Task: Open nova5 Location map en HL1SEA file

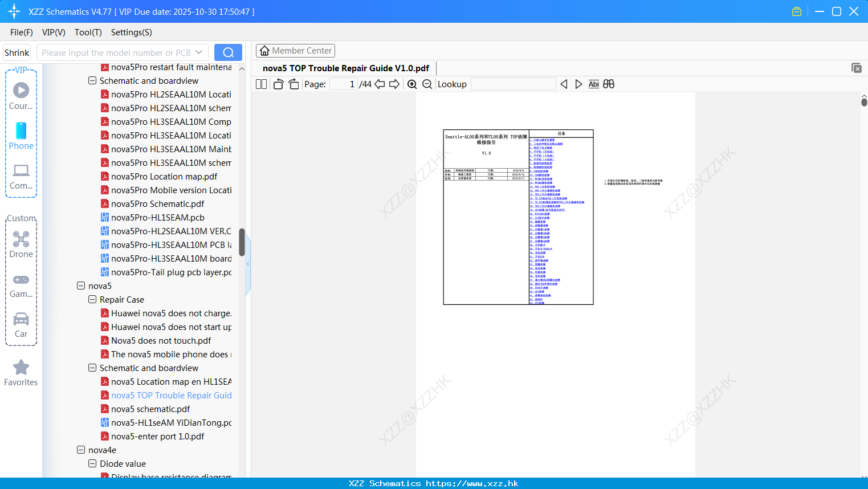Action: [x=166, y=381]
